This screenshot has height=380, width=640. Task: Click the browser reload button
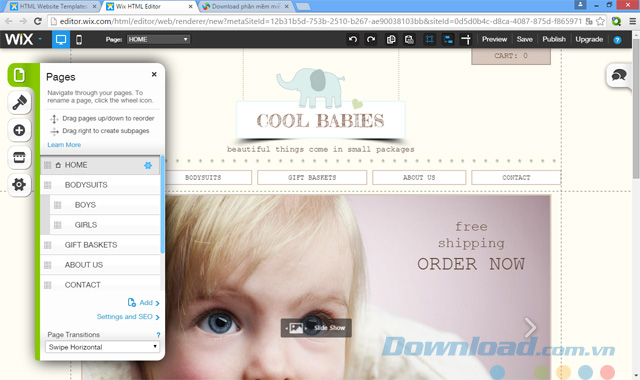[38, 21]
